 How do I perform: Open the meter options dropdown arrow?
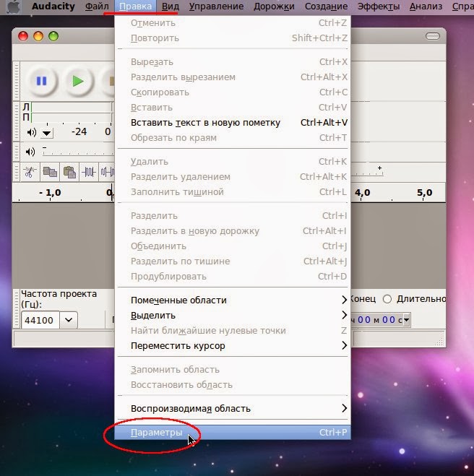point(47,134)
